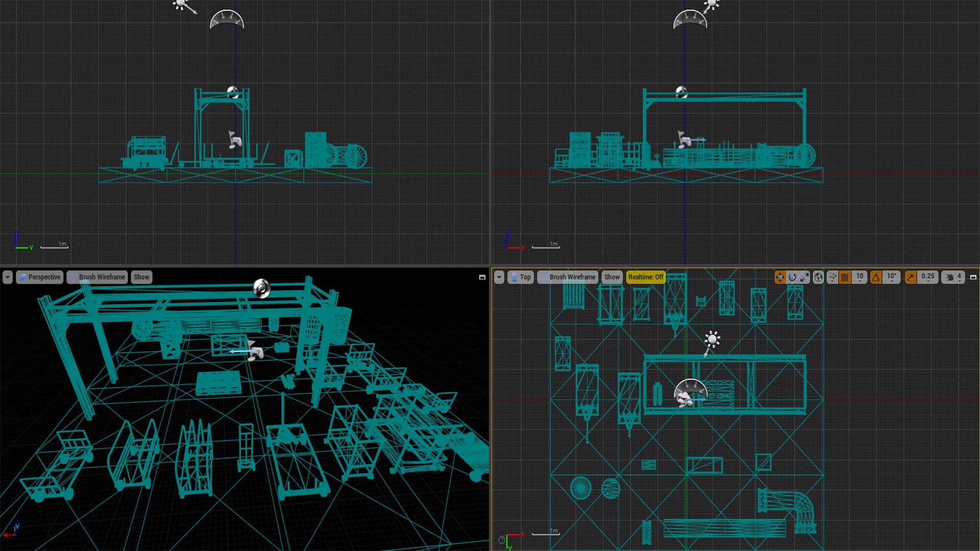Select the rotate transform tool

792,277
